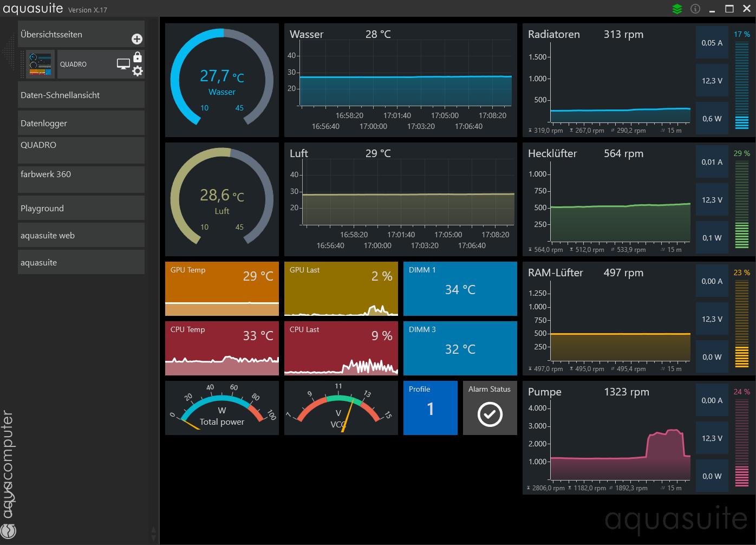Screen dimensions: 756x545
Task: Click the Radiatoren 313 rpm heading
Action: [x=586, y=34]
